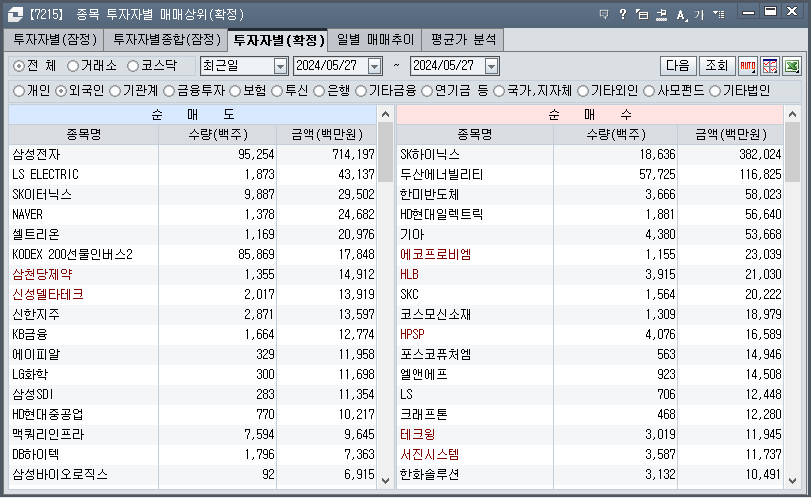
Task: Switch to 평균가 분석 tab
Action: (x=463, y=39)
